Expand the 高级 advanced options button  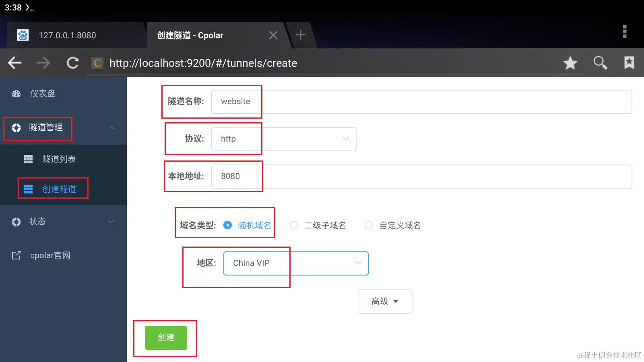(385, 301)
